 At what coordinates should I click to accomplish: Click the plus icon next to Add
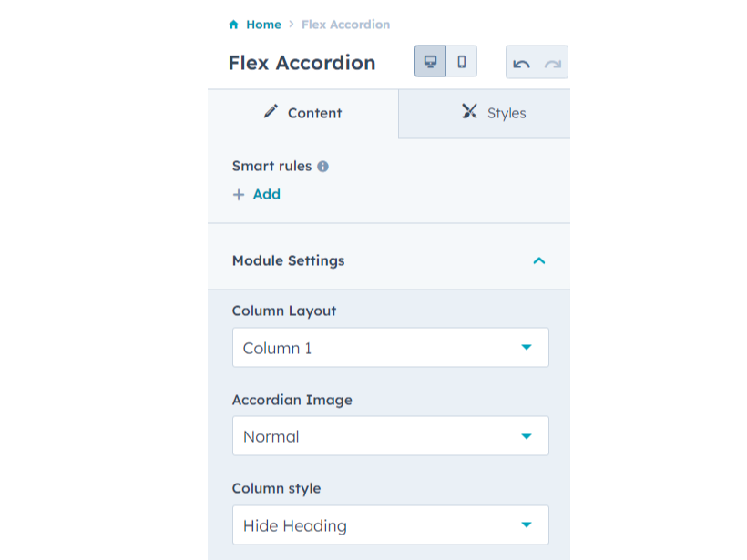click(239, 194)
